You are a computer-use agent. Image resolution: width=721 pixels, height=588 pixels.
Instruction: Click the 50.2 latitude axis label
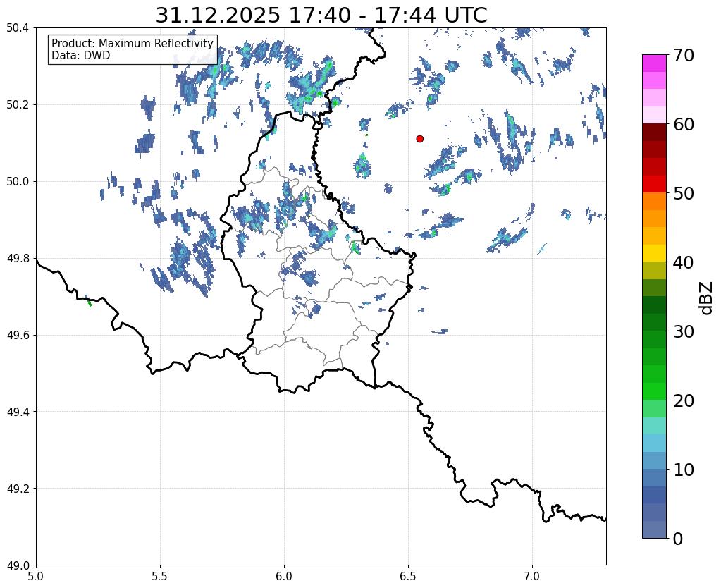18,104
